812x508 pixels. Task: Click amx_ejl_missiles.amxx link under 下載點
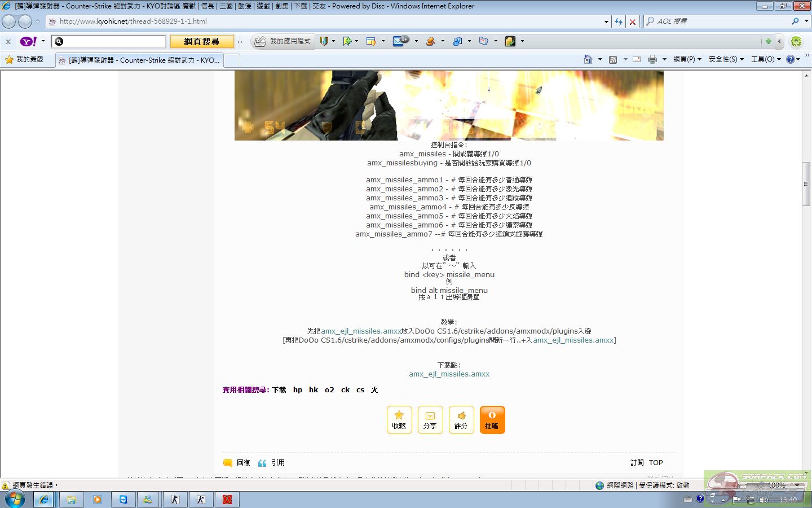[x=449, y=374]
